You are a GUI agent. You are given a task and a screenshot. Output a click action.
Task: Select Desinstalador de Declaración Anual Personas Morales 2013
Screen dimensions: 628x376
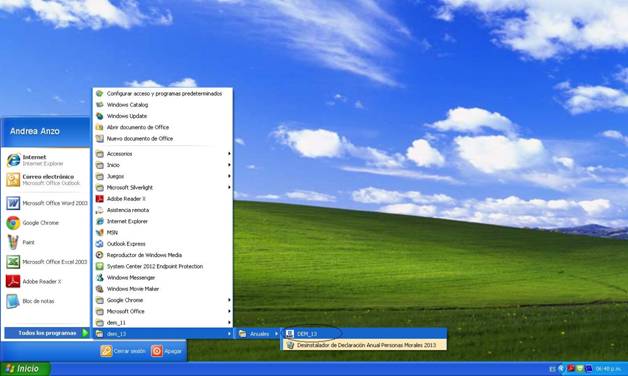point(364,345)
